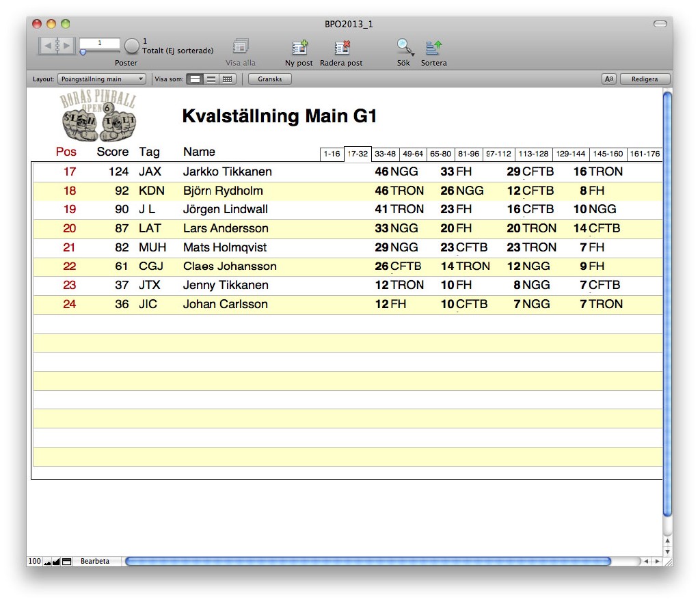Click the vertical scrollbar up arrow
This screenshot has width=700, height=604.
667,540
